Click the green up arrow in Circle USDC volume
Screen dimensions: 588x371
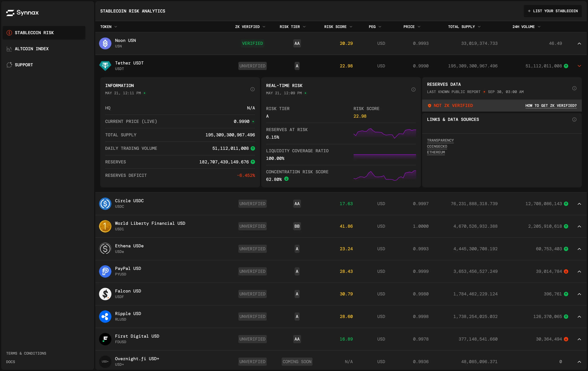[566, 204]
